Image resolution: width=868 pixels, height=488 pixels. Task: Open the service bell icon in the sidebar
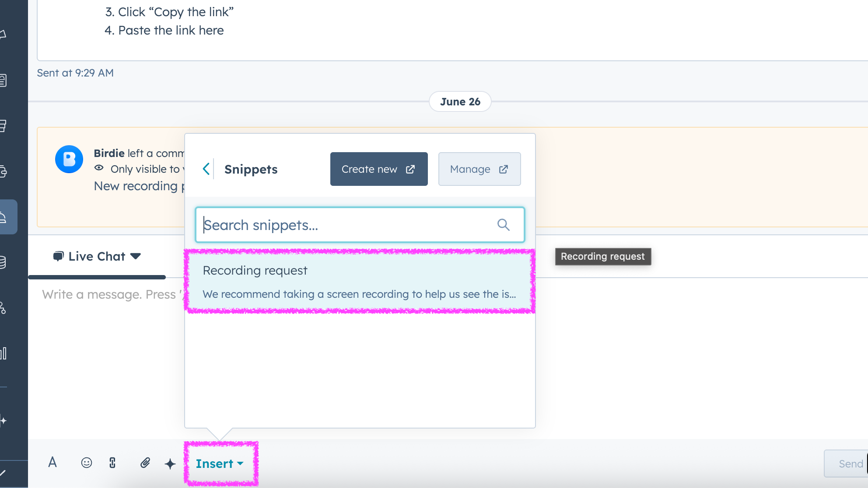pos(3,217)
